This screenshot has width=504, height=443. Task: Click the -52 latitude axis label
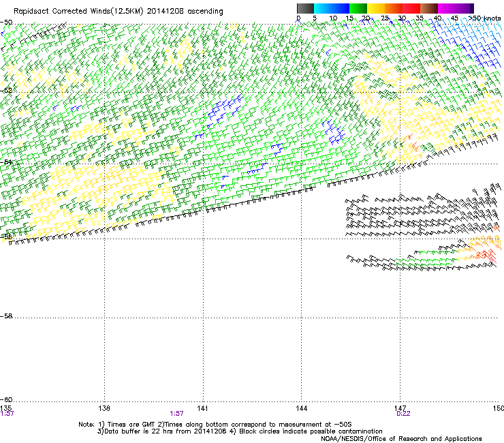tap(6, 91)
